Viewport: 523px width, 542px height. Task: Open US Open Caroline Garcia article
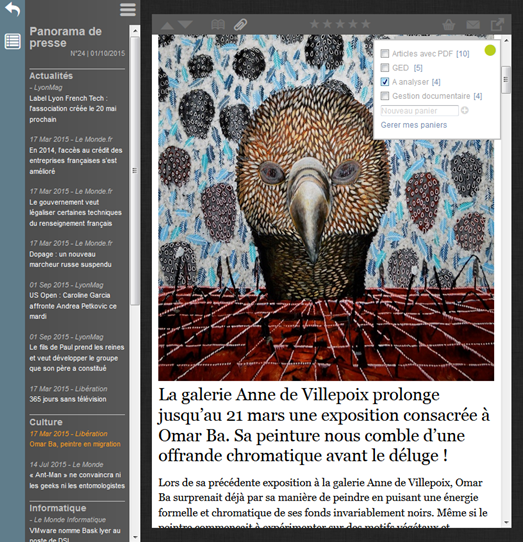pos(73,306)
